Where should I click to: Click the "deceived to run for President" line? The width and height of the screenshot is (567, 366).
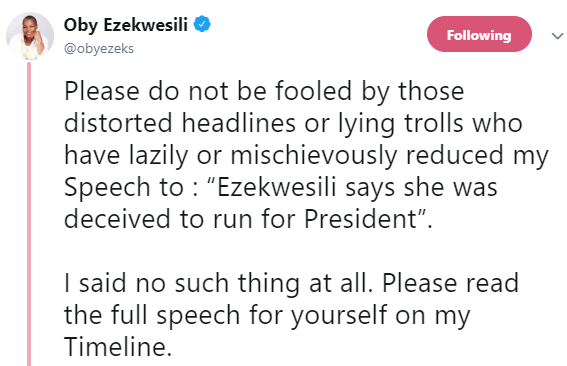(x=248, y=219)
